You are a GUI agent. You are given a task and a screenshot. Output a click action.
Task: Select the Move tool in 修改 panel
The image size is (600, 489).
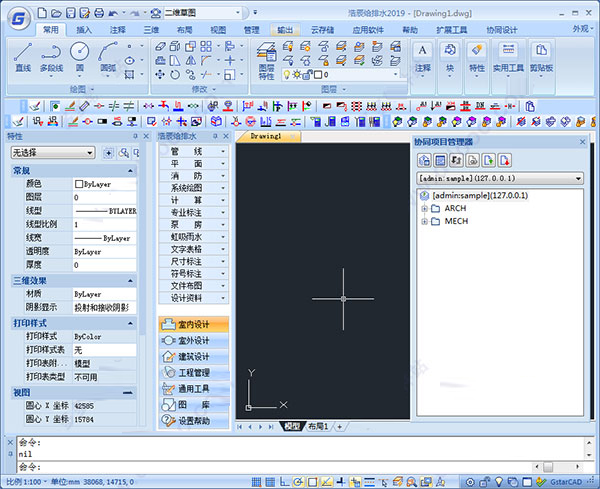click(160, 74)
